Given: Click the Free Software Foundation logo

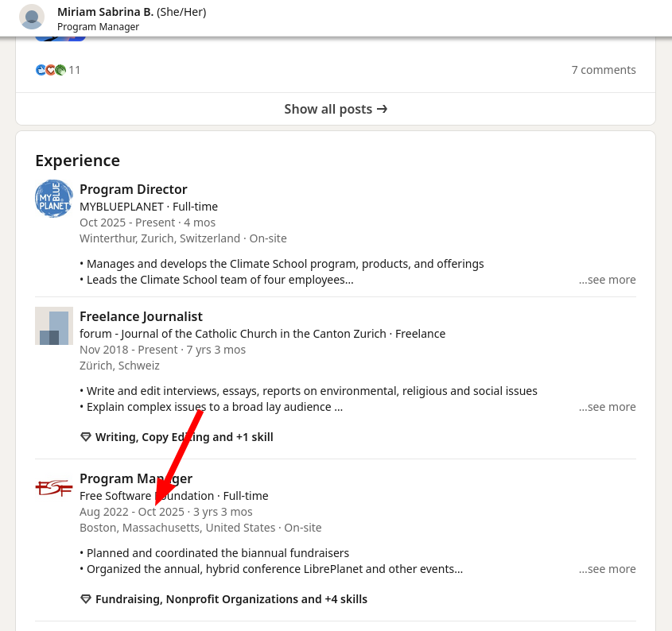Looking at the screenshot, I should point(54,487).
